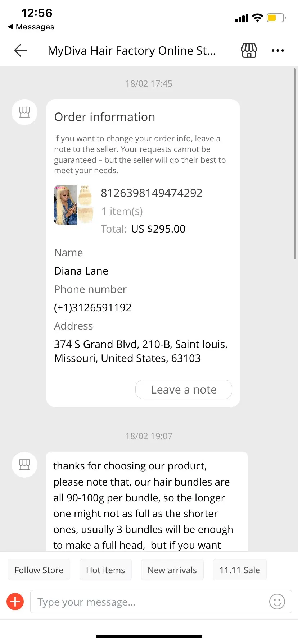Open the three-dot more options menu

(x=277, y=51)
